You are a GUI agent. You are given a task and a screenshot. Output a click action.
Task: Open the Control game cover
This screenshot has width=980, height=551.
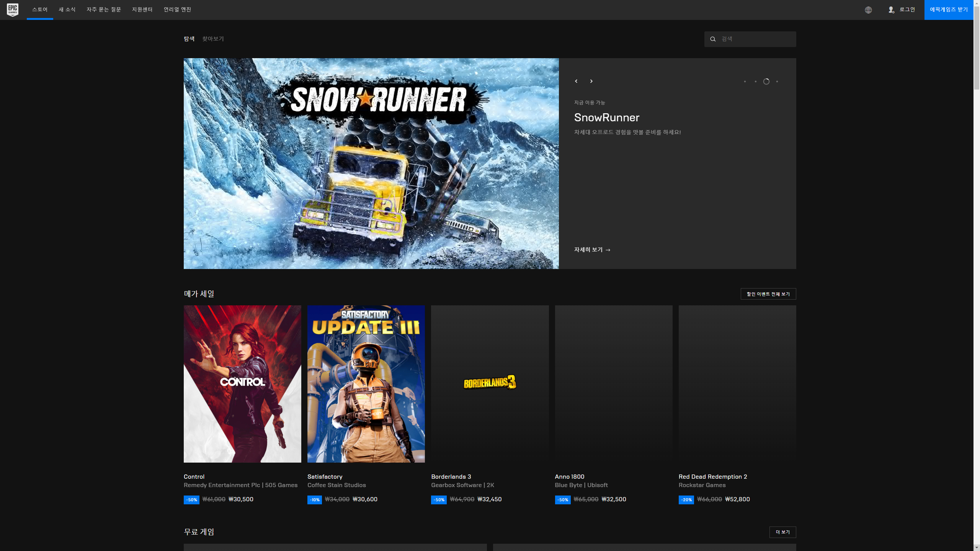point(242,384)
